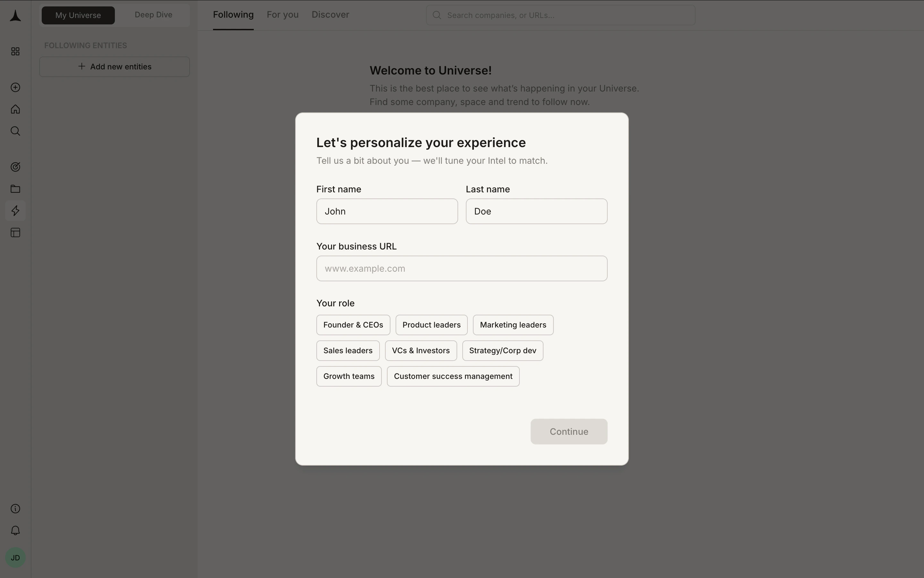The width and height of the screenshot is (924, 578).
Task: Open the Discover tab
Action: (330, 15)
